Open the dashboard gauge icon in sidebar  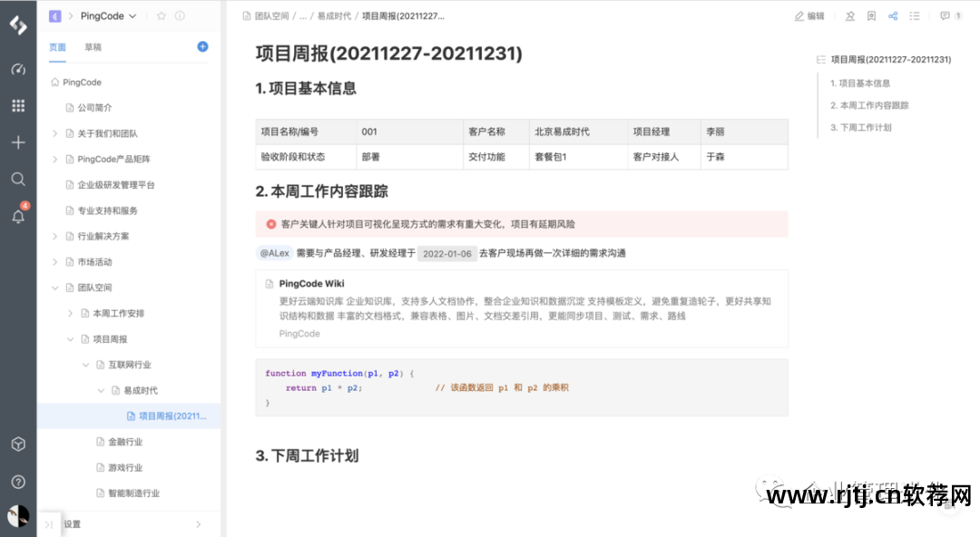[x=18, y=69]
